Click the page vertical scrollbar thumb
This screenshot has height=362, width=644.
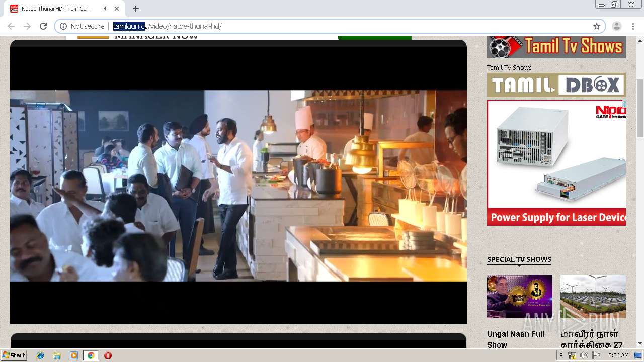640,108
